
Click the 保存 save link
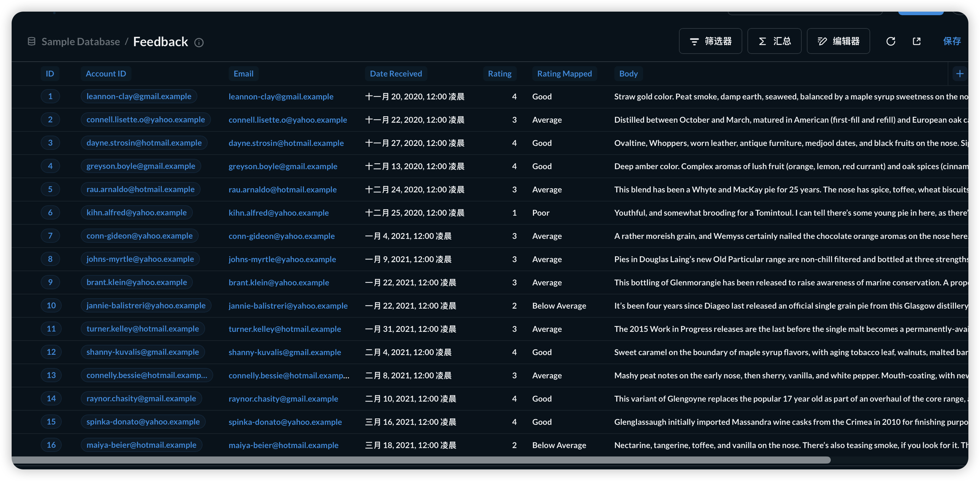tap(952, 41)
